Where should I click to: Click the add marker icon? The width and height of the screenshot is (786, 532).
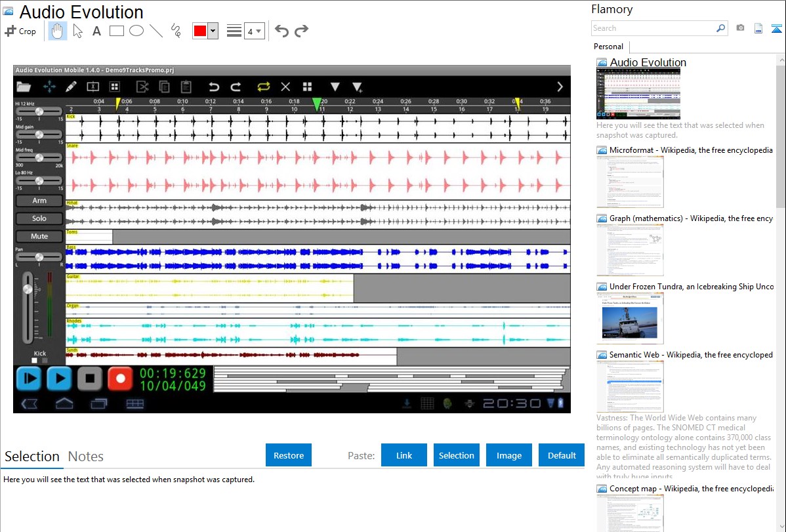pyautogui.click(x=357, y=87)
